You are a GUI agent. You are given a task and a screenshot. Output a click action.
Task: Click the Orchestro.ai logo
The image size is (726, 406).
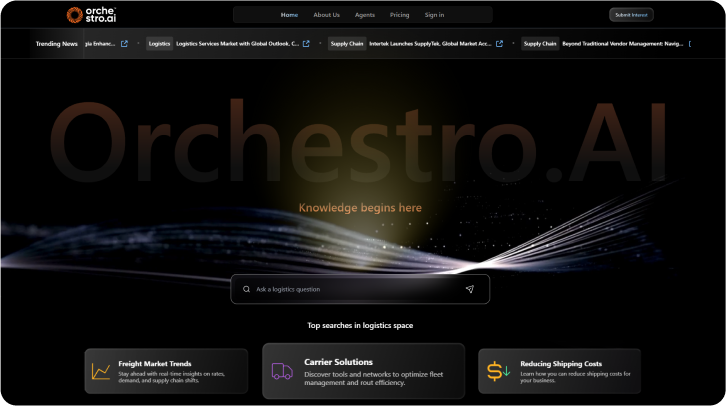coord(91,15)
